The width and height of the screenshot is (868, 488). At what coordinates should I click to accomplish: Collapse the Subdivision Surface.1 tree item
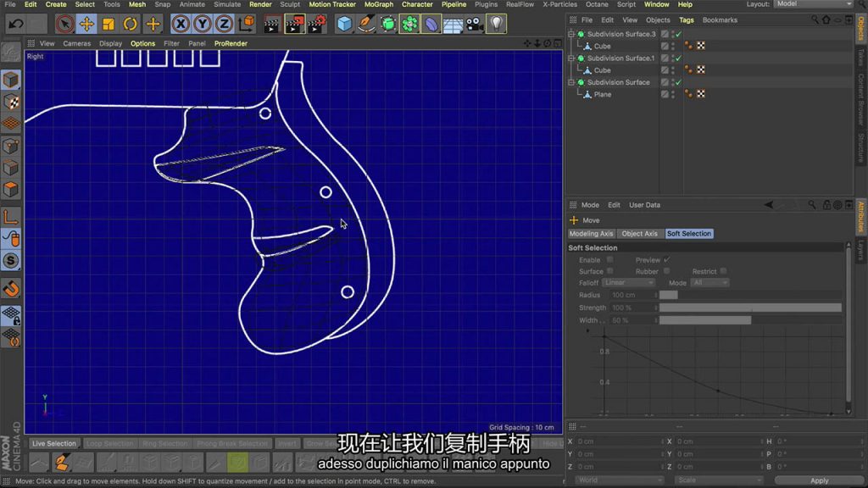[572, 58]
